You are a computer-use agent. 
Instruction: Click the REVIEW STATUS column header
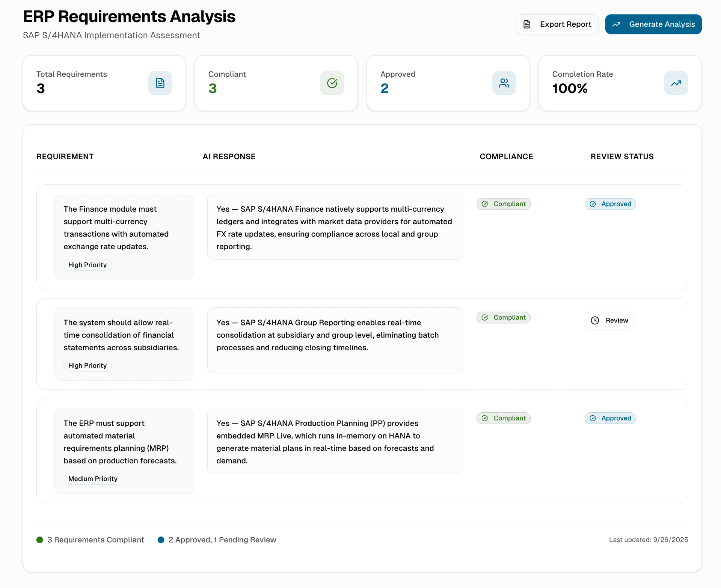coord(622,157)
